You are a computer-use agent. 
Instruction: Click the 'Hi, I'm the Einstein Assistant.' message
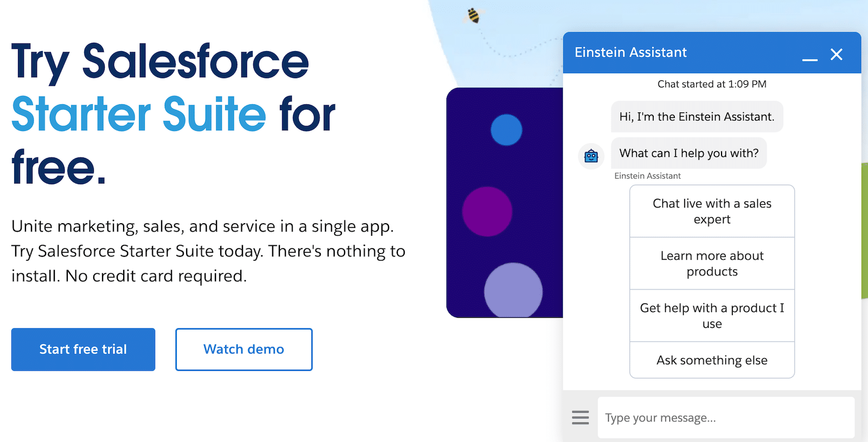(x=697, y=117)
